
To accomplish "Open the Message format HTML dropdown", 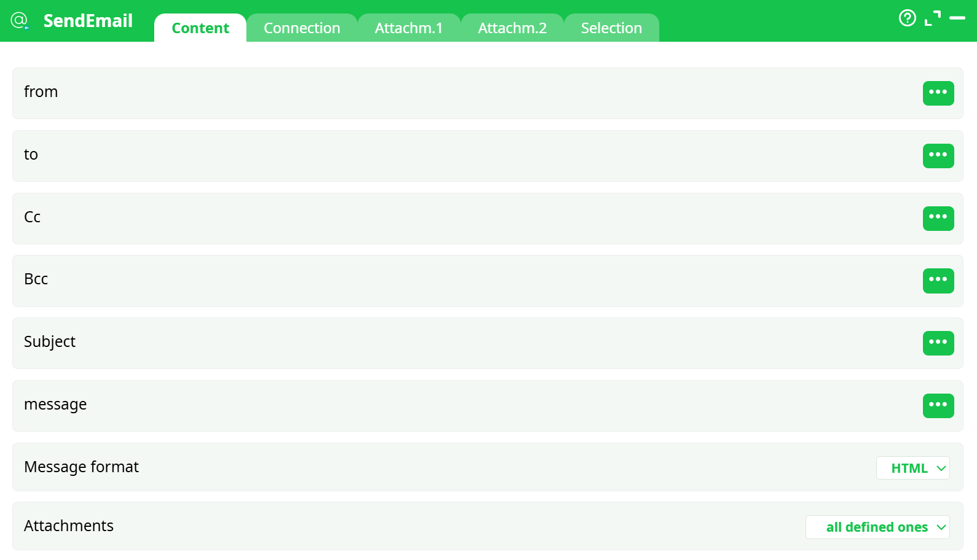I will [x=912, y=468].
